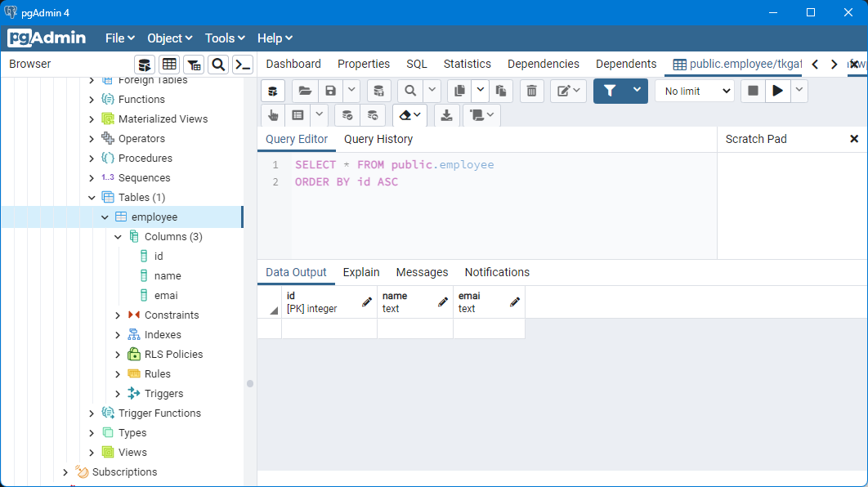The width and height of the screenshot is (868, 487).
Task: Collapse the Columns (3) node
Action: (x=118, y=237)
